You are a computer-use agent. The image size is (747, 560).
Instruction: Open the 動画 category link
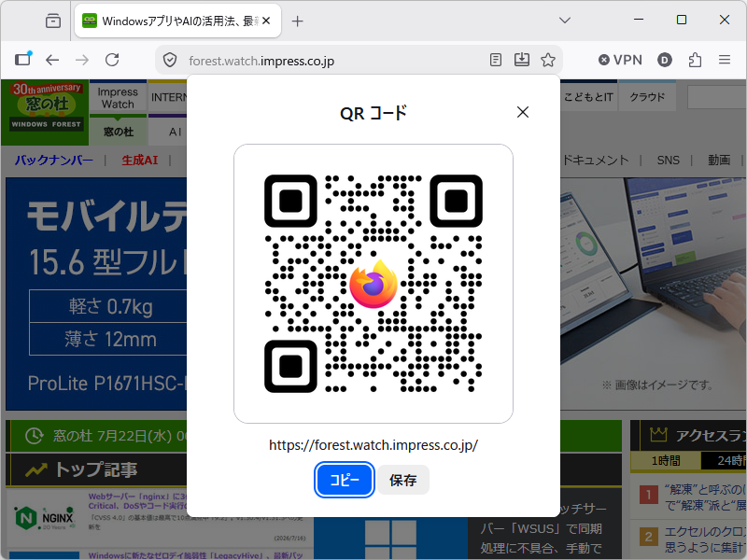tap(719, 160)
